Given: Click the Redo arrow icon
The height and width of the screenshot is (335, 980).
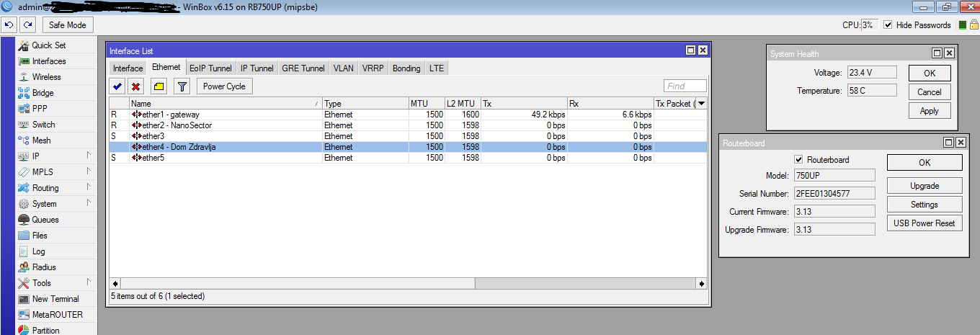Looking at the screenshot, I should [x=27, y=25].
